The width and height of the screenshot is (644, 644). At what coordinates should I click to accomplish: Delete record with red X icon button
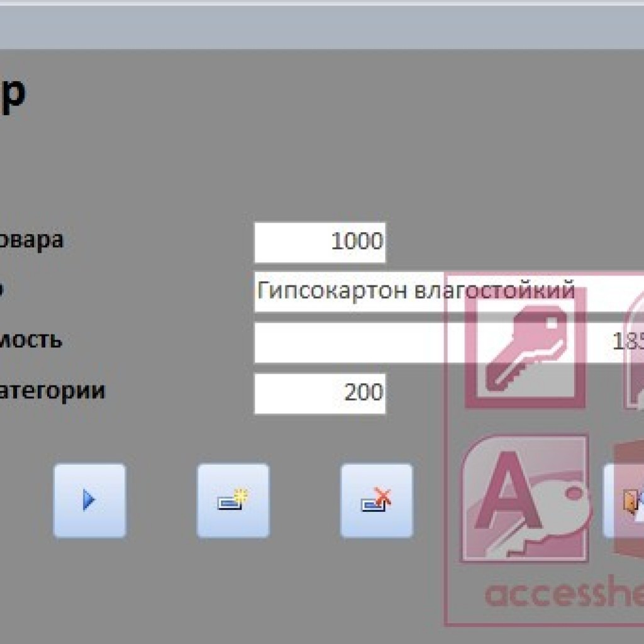(377, 500)
